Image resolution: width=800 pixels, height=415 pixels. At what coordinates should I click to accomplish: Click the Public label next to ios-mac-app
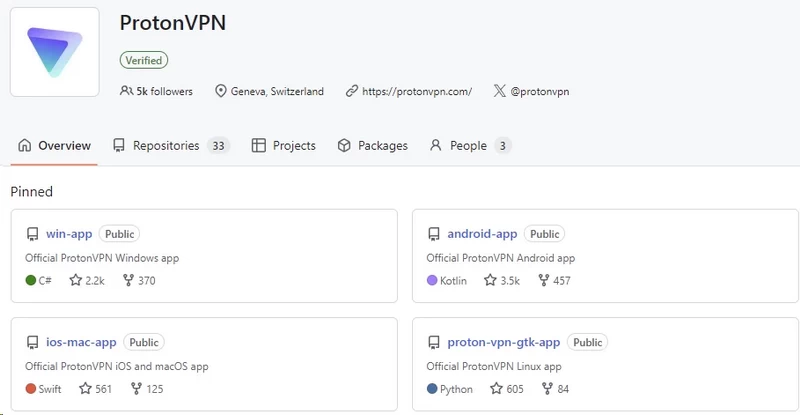(x=144, y=342)
